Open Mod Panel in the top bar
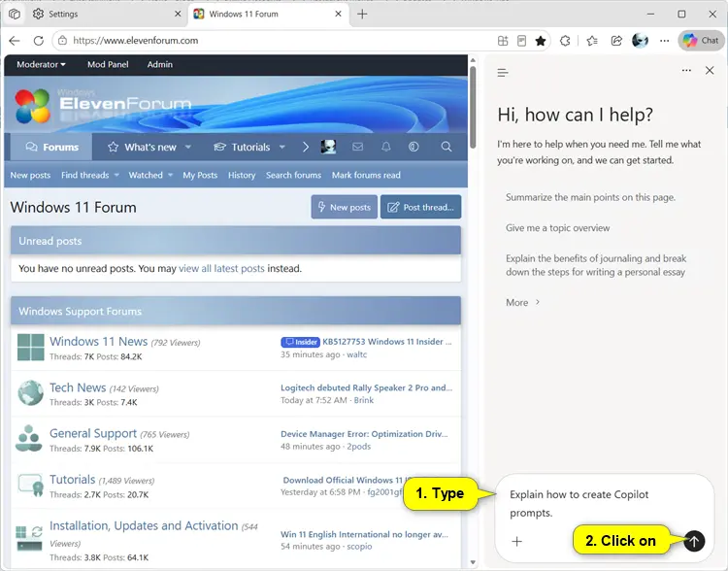This screenshot has width=728, height=571. pyautogui.click(x=108, y=65)
